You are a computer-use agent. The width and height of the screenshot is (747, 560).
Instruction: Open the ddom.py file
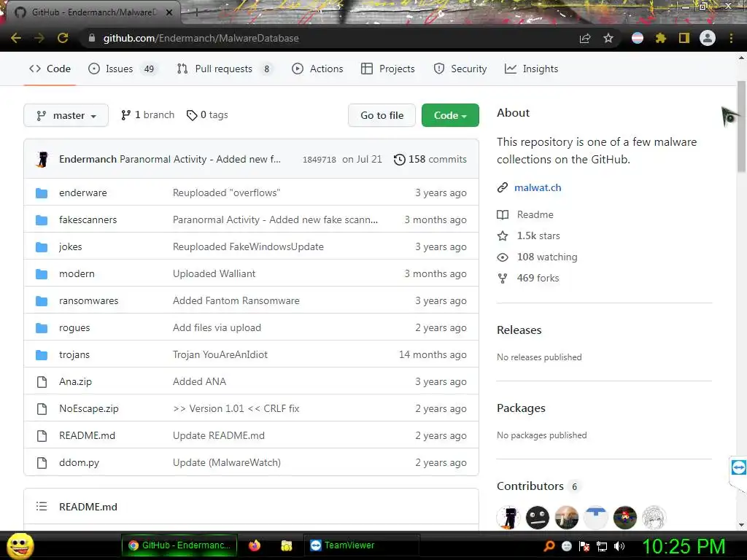point(79,462)
